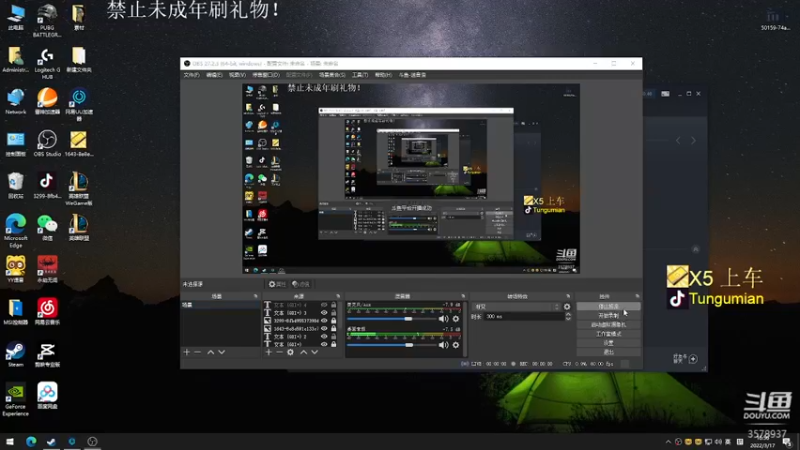Mute the Mic/Aux speaker icon
This screenshot has height=450, width=800.
pyautogui.click(x=443, y=319)
